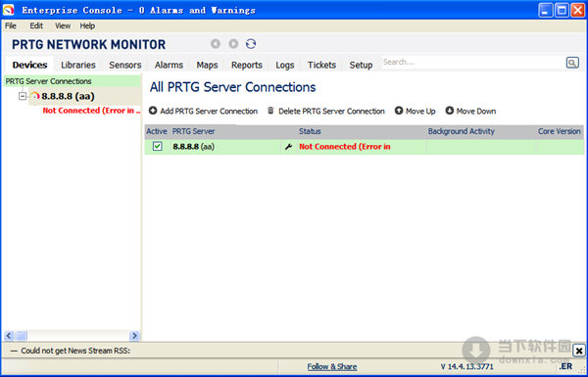The image size is (588, 377).
Task: Open the Help menu
Action: (x=87, y=25)
